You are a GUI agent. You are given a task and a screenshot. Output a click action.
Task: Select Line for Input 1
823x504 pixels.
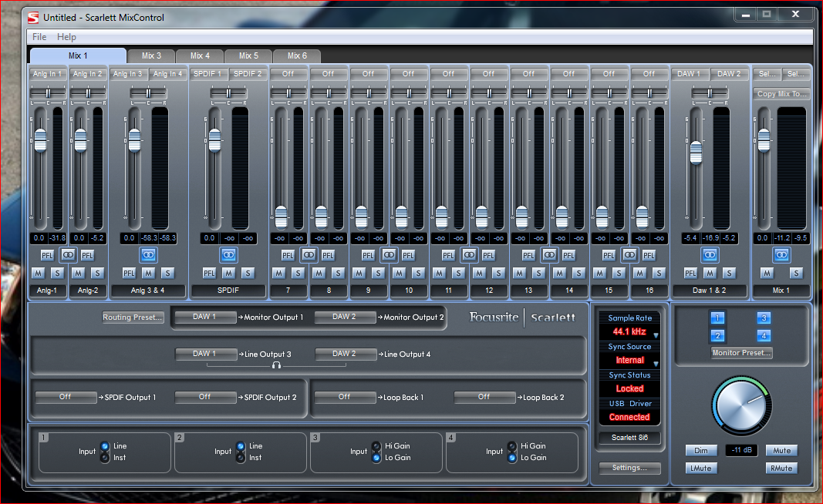pyautogui.click(x=105, y=446)
